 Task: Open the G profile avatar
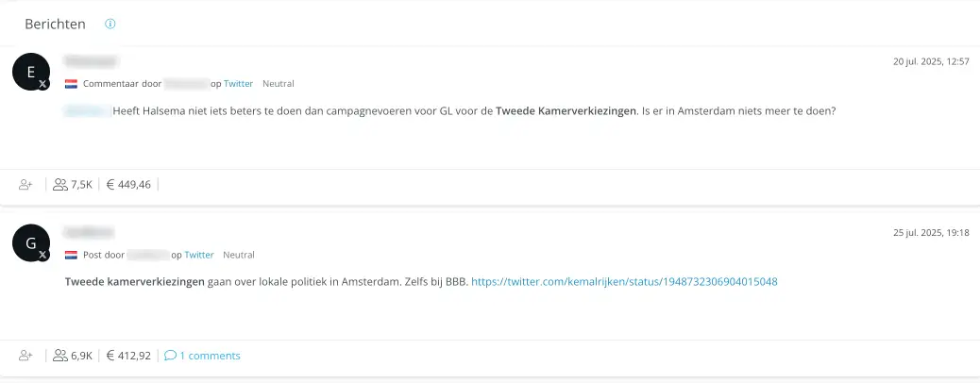click(30, 242)
